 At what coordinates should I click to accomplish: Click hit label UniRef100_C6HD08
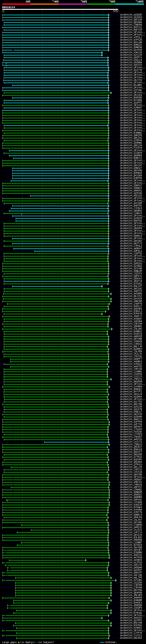tap(131, 341)
